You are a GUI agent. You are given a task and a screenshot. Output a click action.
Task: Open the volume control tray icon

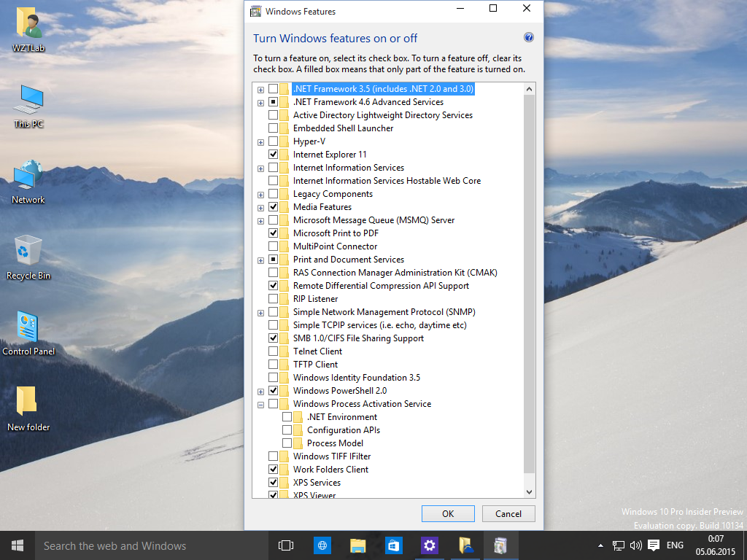(636, 545)
